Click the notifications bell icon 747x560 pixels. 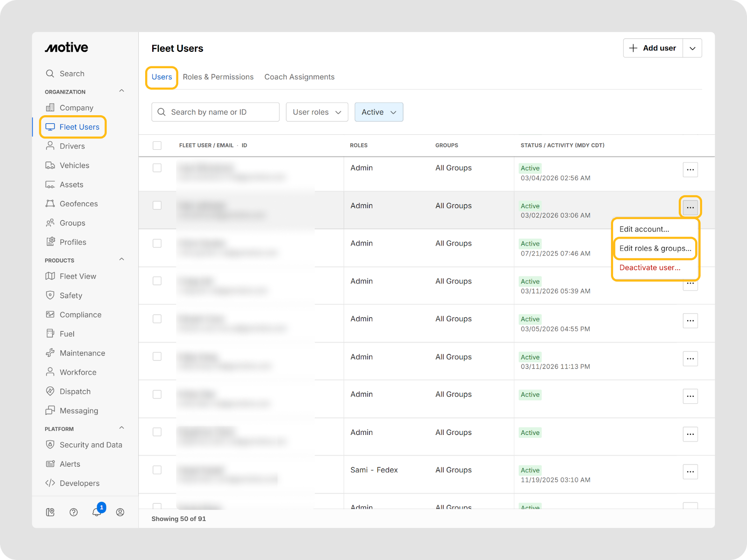coord(97,512)
